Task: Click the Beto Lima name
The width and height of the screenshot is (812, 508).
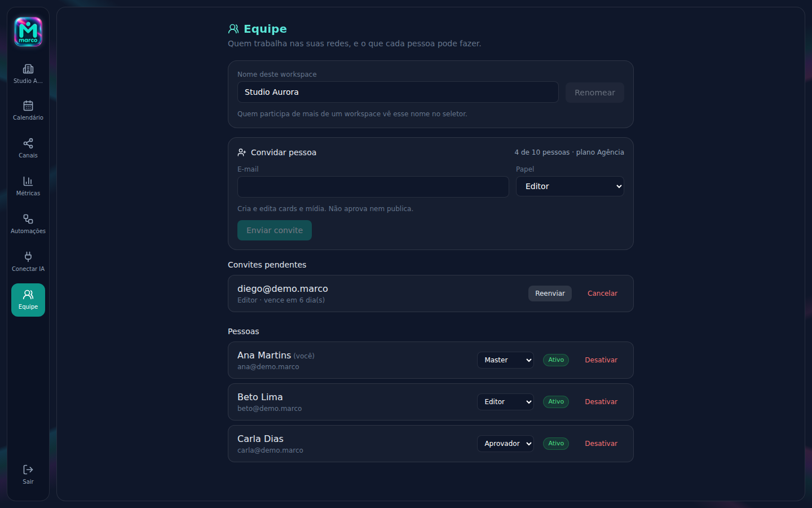Action: (x=260, y=397)
